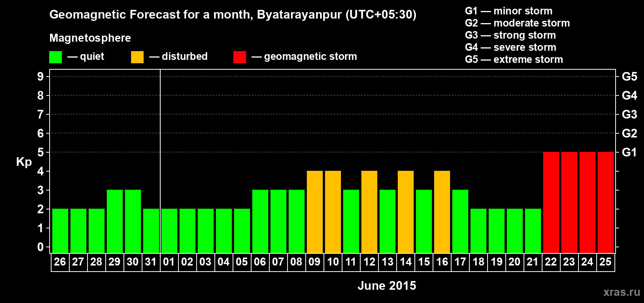The width and height of the screenshot is (644, 303).
Task: Click the date label 01 on the axis
Action: (169, 262)
